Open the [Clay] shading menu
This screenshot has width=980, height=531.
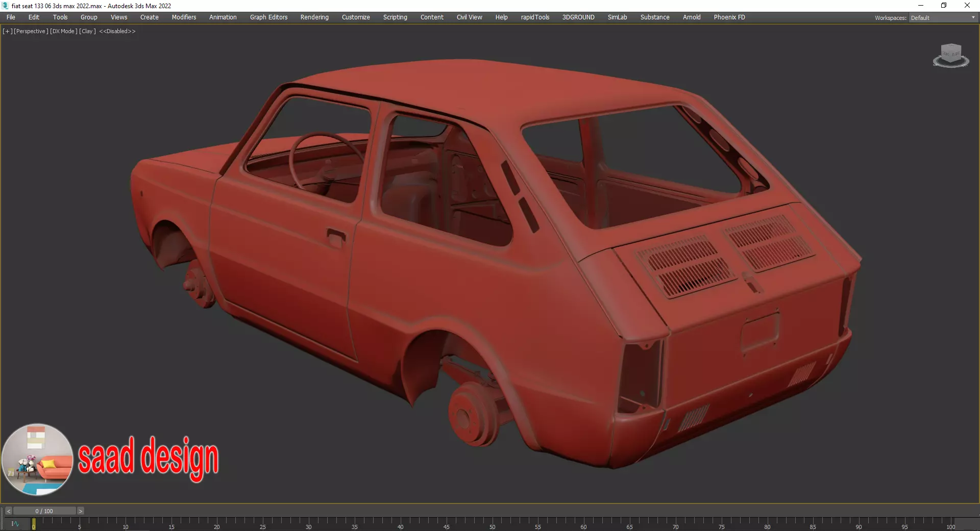[x=87, y=31]
